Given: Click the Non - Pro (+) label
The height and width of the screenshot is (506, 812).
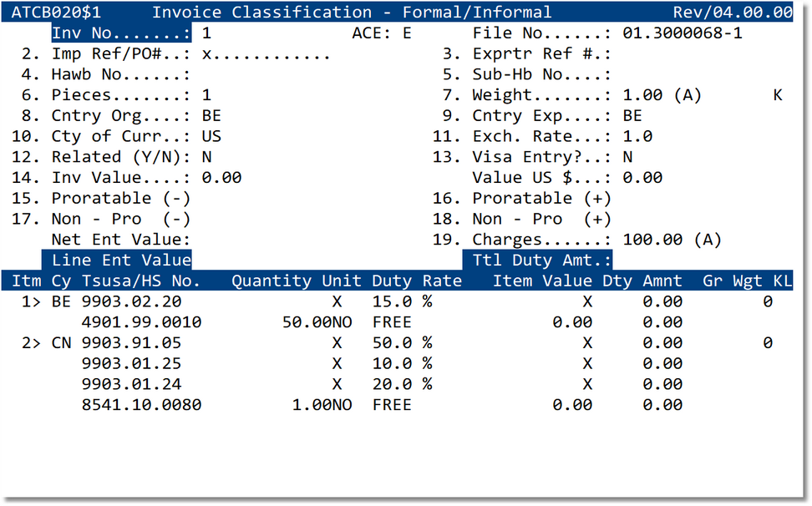Looking at the screenshot, I should pyautogui.click(x=541, y=220).
